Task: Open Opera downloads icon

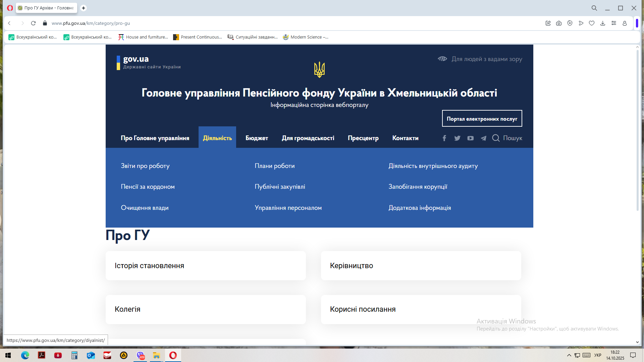Action: 603,23
